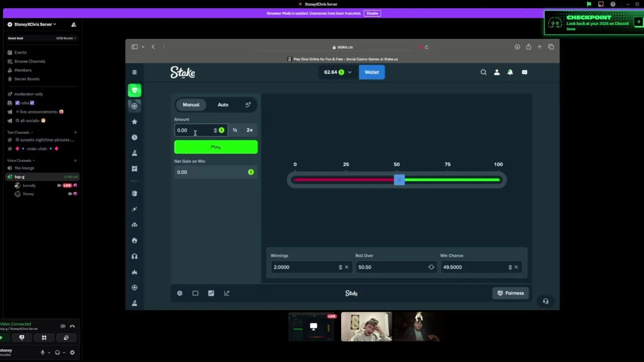Select the Auto bet tab
The image size is (644, 362).
coord(223,105)
